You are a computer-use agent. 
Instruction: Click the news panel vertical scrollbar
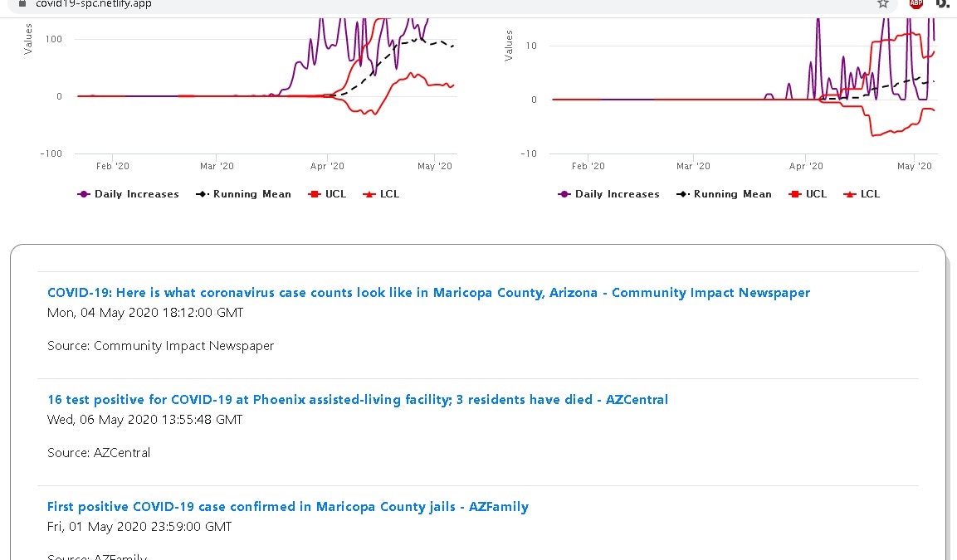pos(948,402)
